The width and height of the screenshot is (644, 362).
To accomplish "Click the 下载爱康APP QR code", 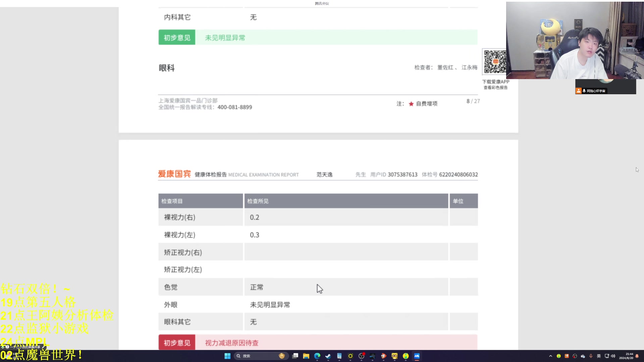I will tap(494, 62).
